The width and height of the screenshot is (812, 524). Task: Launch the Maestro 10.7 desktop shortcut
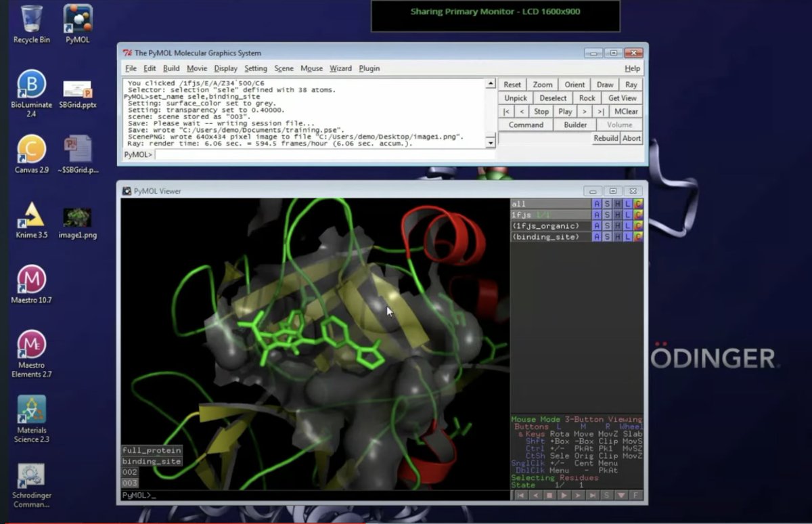coord(31,284)
